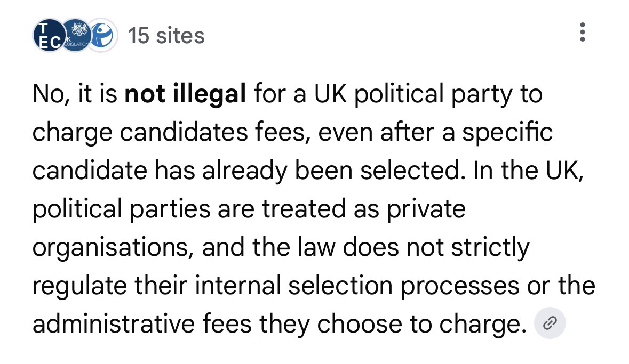Open the three-dot more options menu
The width and height of the screenshot is (629, 364).
pyautogui.click(x=583, y=33)
